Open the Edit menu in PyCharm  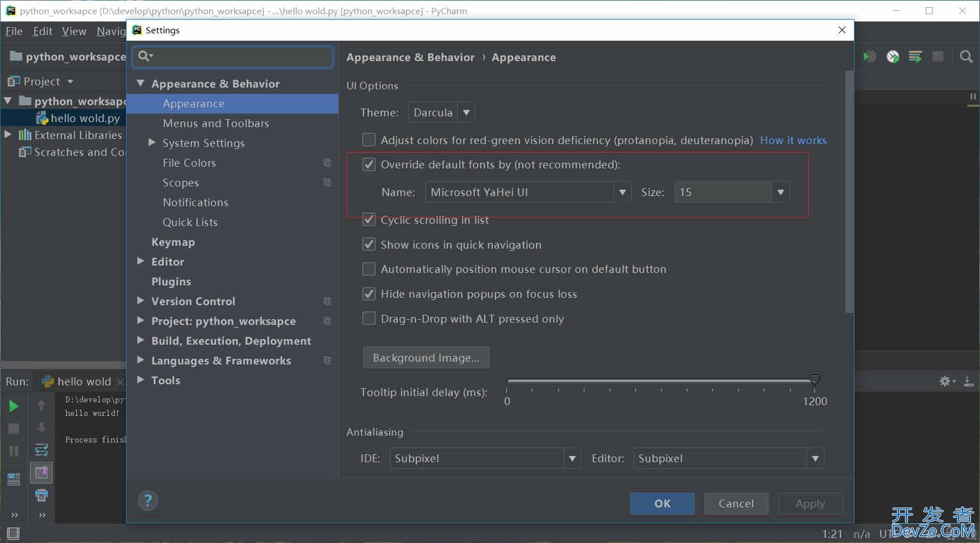[x=42, y=31]
